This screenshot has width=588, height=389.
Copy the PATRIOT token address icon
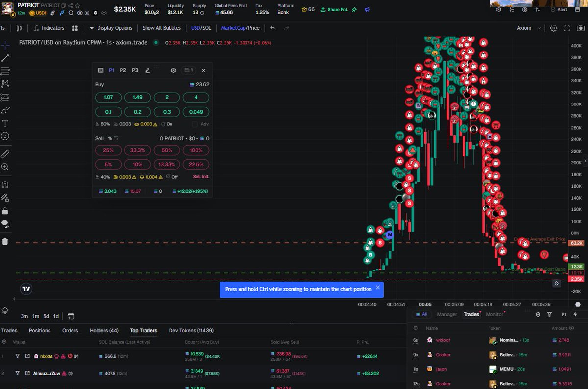[x=64, y=5]
